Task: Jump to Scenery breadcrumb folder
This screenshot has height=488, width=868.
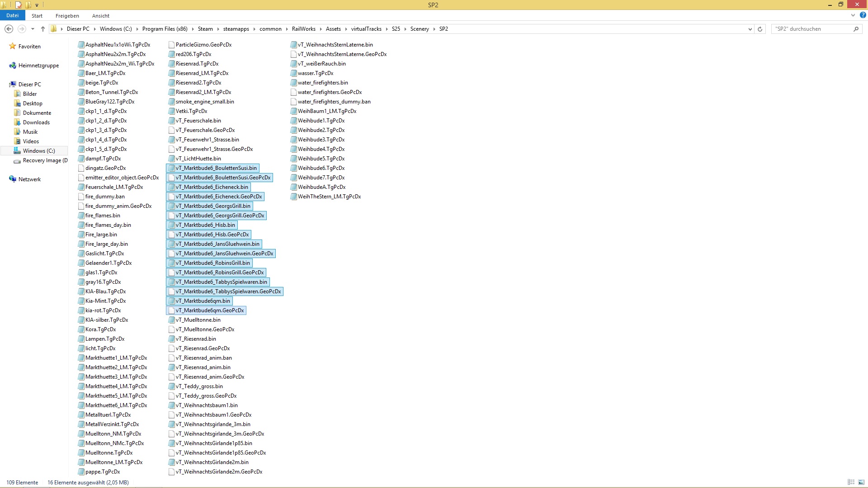Action: 419,29
